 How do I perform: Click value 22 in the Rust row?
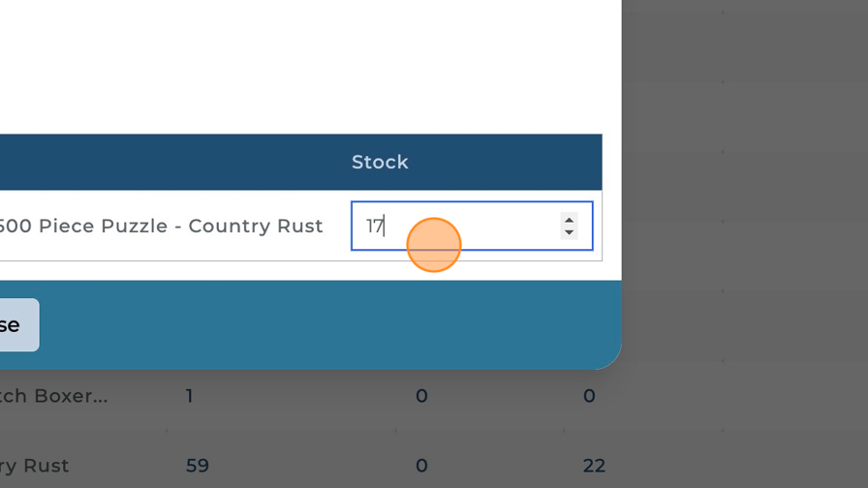click(x=594, y=466)
